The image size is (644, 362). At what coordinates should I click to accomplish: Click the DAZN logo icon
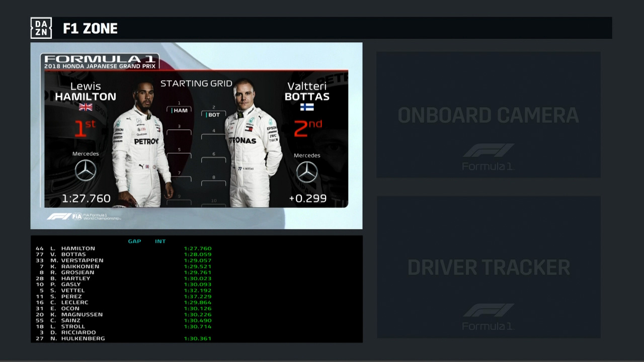pos(41,28)
